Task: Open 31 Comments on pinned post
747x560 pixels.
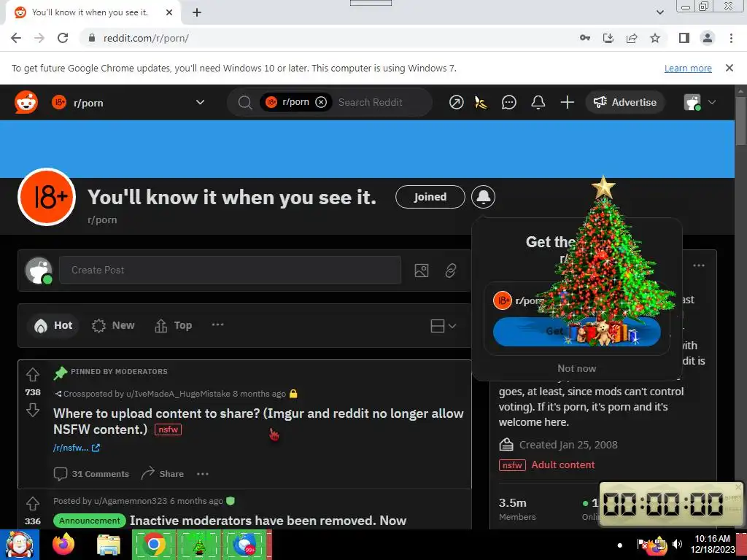Action: coord(91,474)
